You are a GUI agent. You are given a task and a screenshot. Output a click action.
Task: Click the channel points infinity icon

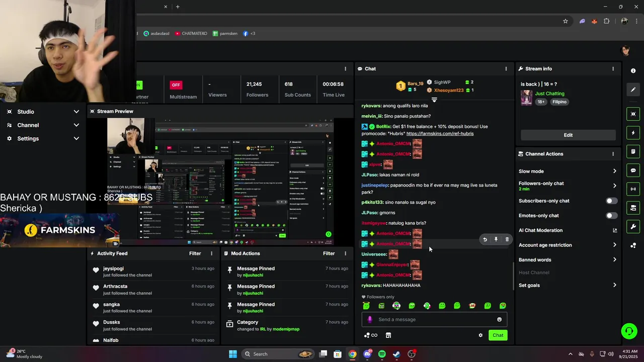tap(371, 335)
